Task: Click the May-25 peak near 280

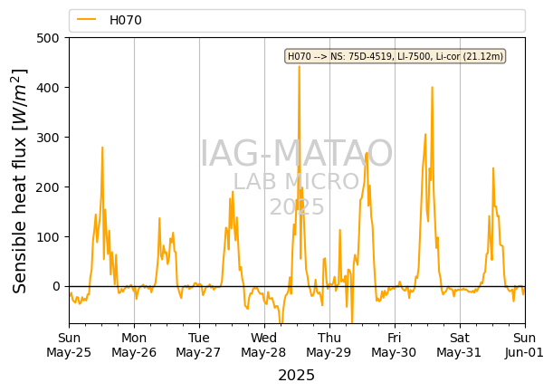Action: tap(102, 148)
